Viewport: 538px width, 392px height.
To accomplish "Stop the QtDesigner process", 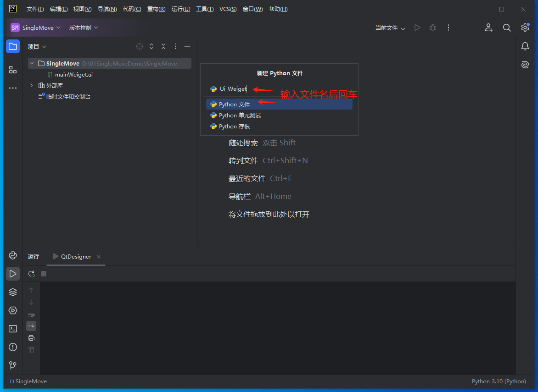I will [x=44, y=274].
